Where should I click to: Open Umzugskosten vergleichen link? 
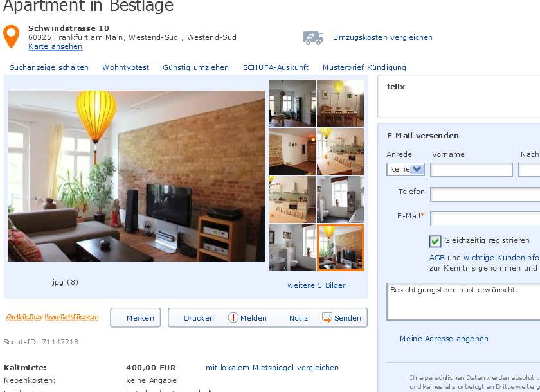click(382, 37)
